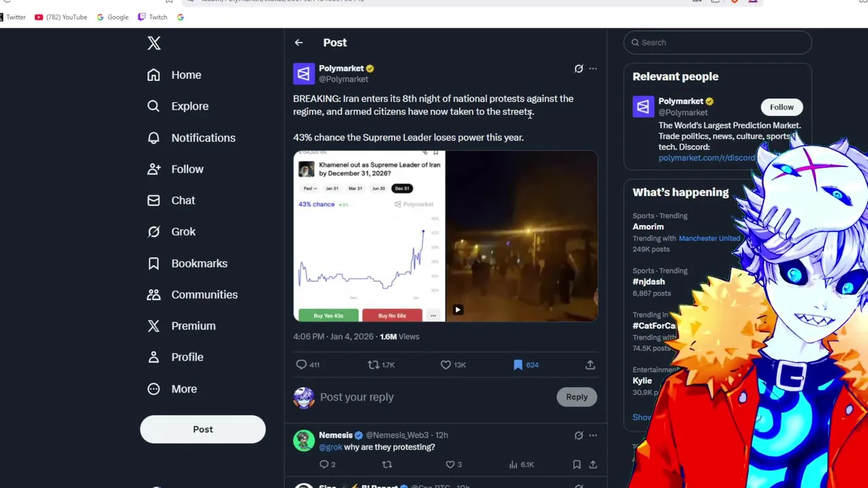
Task: Open the reply icon showing 411
Action: click(x=308, y=365)
